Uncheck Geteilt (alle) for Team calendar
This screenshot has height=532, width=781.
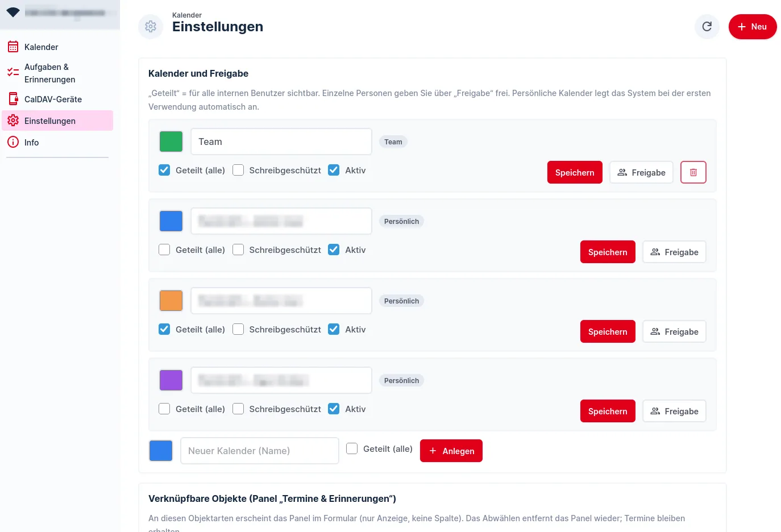pos(164,170)
